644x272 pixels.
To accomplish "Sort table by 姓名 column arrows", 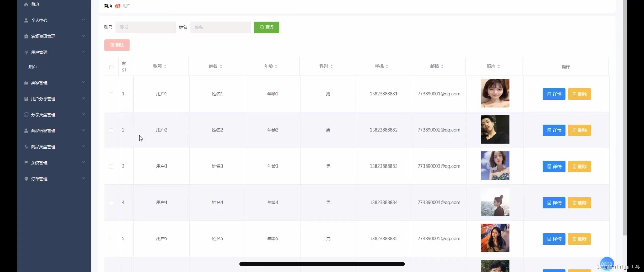I will pos(221,66).
